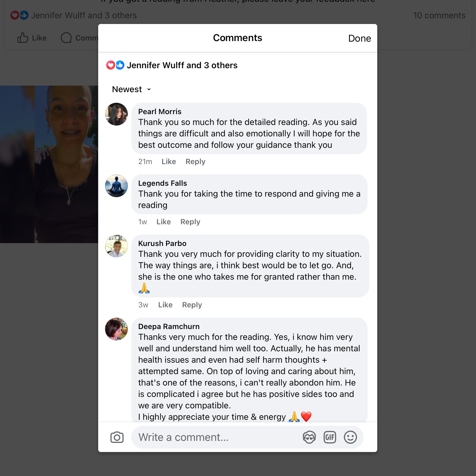Open Deepa Ramchurn's profile picture
Viewport: 476px width, 476px height.
point(116,329)
